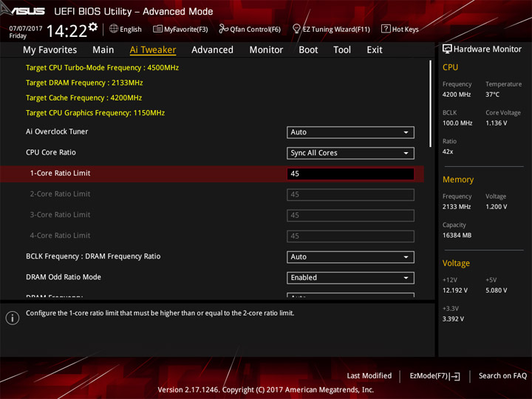Viewport: 532px width, 399px height.
Task: Select the CPU Core Ratio label
Action: pos(51,152)
